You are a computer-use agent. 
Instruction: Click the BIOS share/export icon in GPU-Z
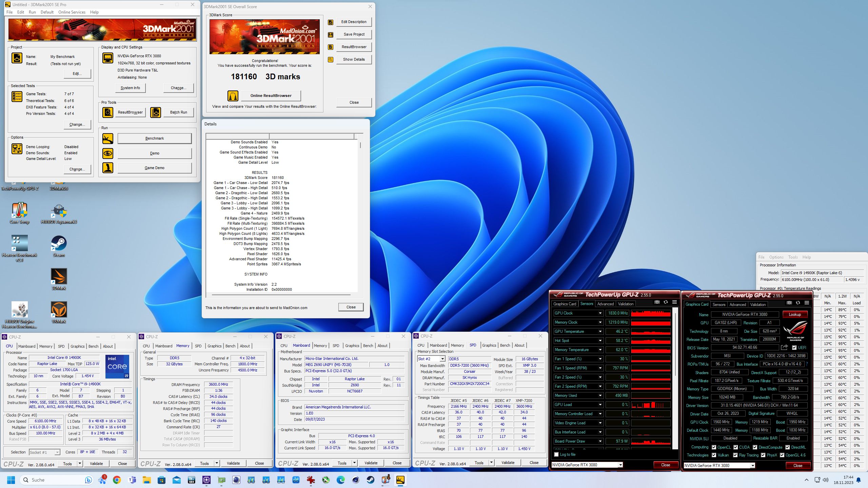784,348
